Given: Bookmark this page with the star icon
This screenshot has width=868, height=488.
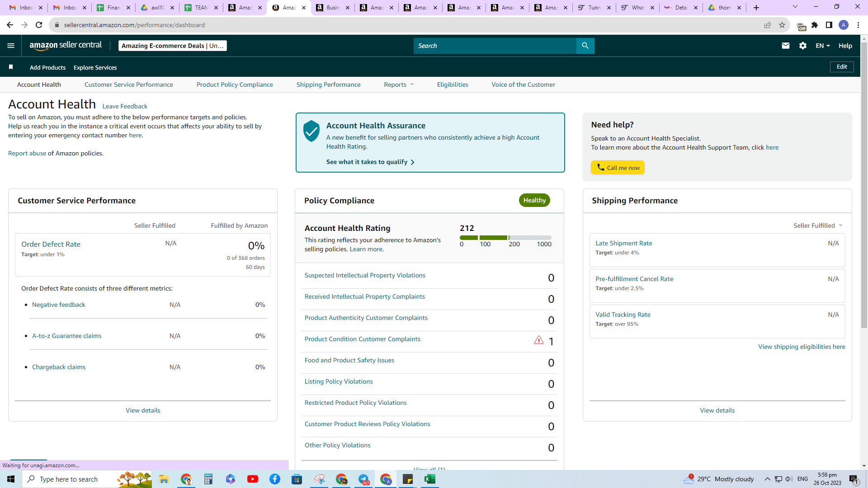Looking at the screenshot, I should (x=782, y=25).
